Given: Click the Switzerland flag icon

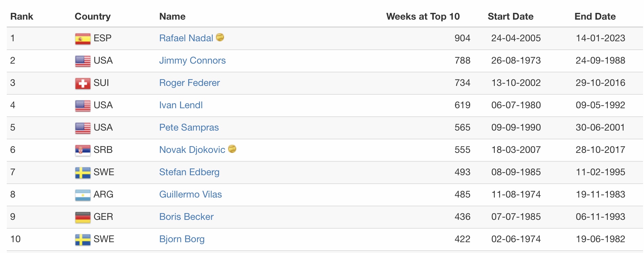Looking at the screenshot, I should point(83,83).
